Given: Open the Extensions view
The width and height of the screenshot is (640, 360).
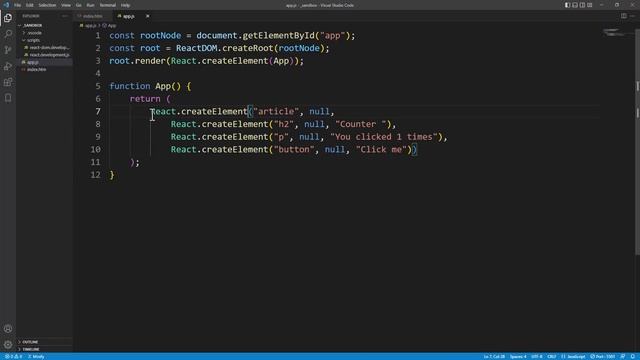Looking at the screenshot, I should (x=8, y=82).
